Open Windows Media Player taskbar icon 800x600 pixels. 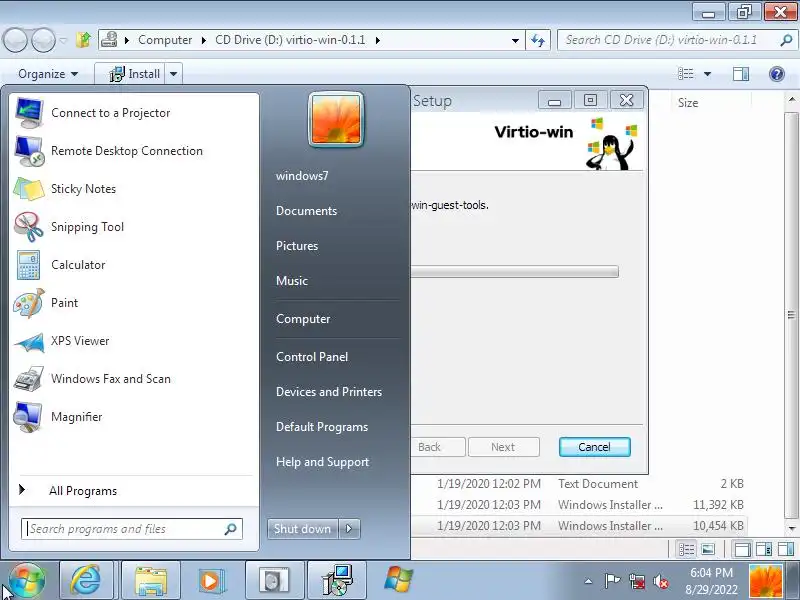point(210,580)
